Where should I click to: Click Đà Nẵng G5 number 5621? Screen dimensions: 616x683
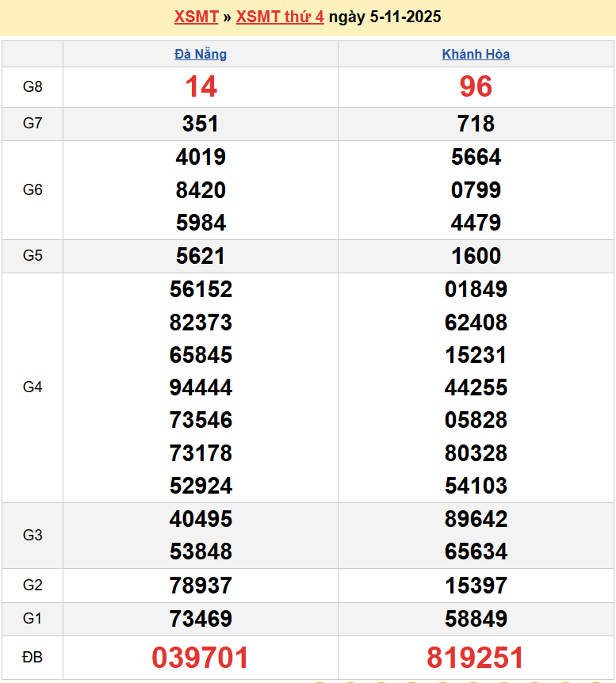(x=201, y=256)
